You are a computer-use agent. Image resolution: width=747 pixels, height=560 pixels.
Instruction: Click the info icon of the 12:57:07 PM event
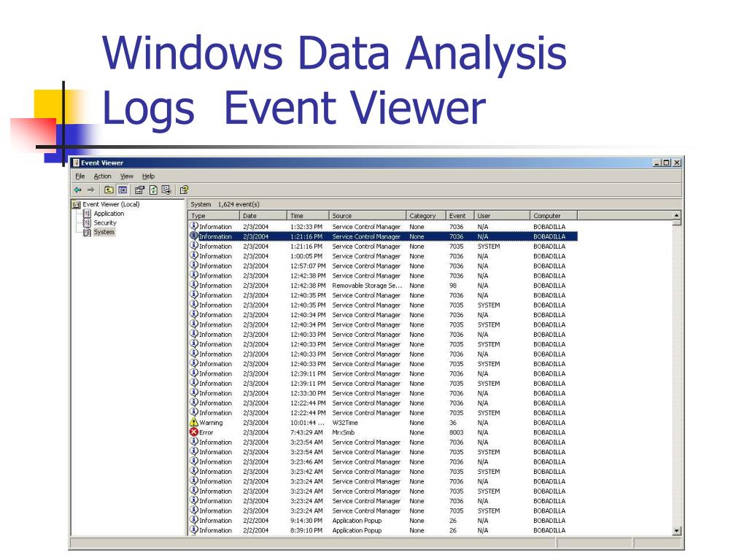pyautogui.click(x=194, y=265)
